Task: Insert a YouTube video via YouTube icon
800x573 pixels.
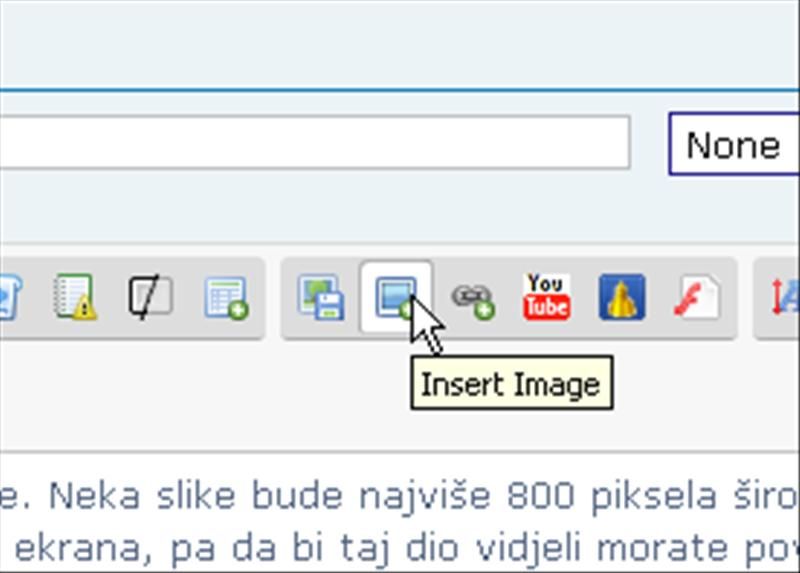Action: [x=546, y=297]
